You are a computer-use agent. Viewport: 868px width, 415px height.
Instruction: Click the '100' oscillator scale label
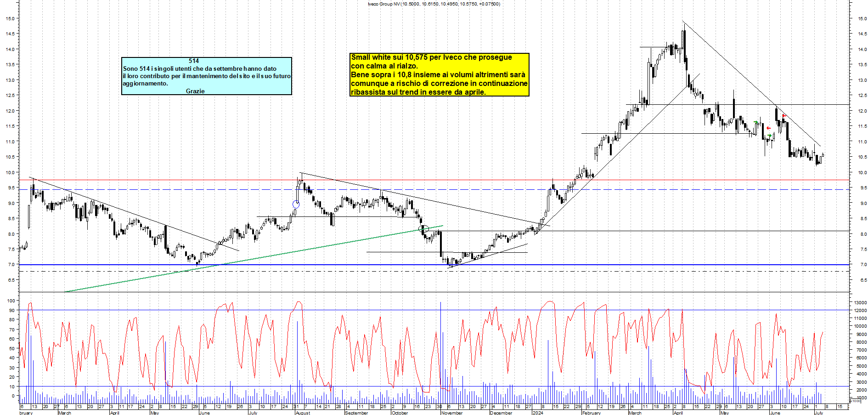[x=11, y=301]
